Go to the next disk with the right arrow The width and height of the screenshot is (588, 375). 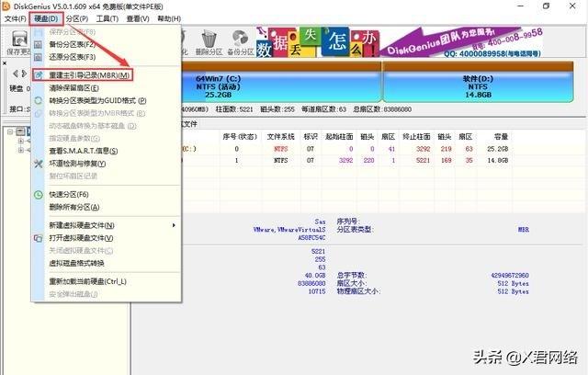pyautogui.click(x=25, y=74)
